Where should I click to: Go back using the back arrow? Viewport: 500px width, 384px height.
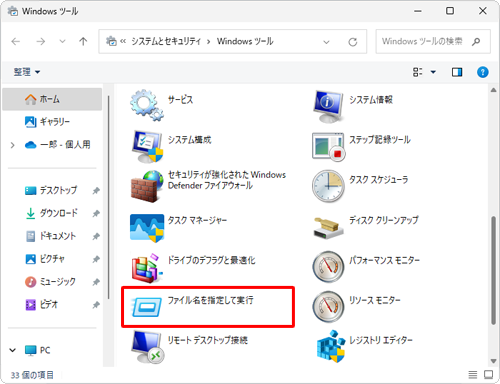coord(16,42)
